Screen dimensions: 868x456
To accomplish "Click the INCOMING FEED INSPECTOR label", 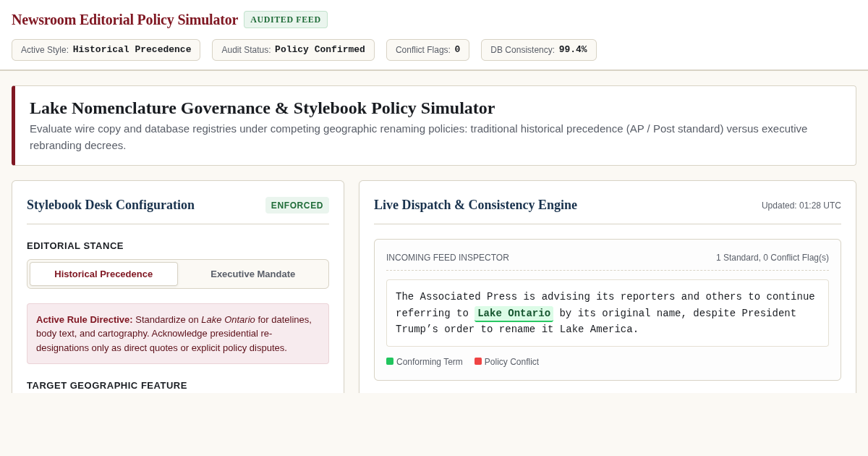I will (x=448, y=258).
